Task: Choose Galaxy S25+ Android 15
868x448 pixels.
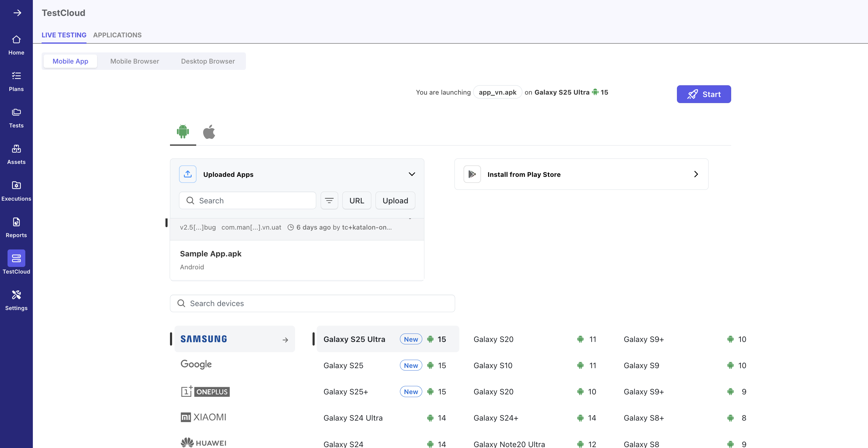Action: [388, 391]
